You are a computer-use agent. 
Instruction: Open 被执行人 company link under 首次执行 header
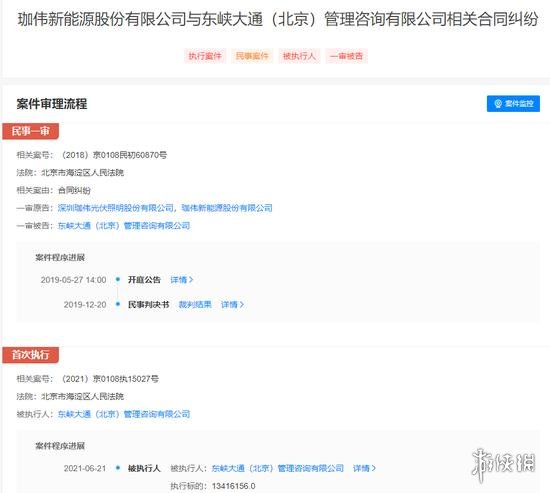(124, 414)
